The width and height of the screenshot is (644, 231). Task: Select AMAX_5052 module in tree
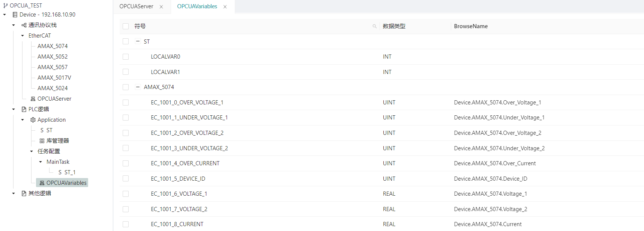(53, 57)
